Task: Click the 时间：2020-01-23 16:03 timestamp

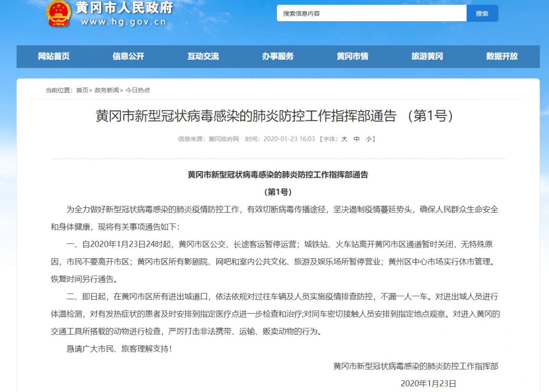Action: coord(280,139)
